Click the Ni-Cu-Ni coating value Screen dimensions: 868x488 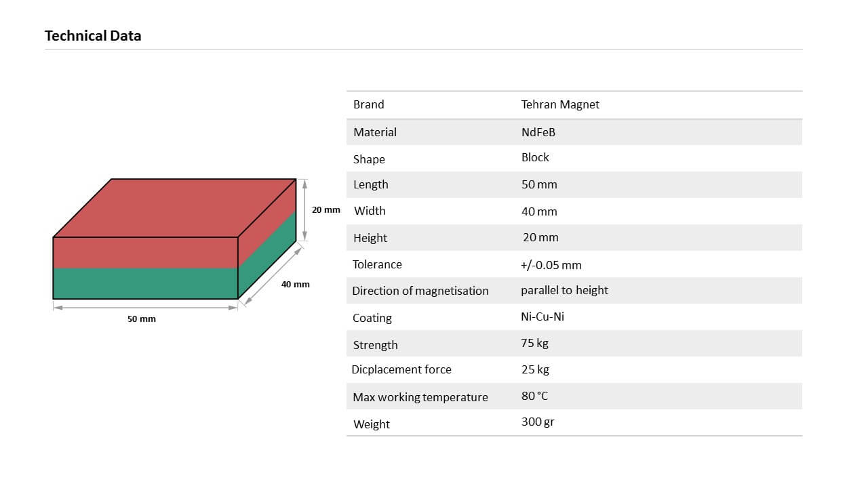pos(542,317)
